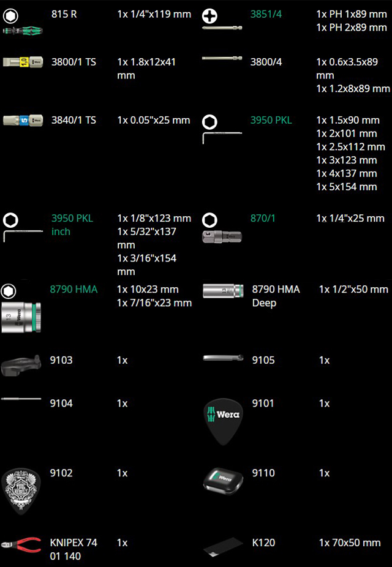Select the red-handled KNIPEX pliers image
The image size is (392, 567).
[x=23, y=544]
